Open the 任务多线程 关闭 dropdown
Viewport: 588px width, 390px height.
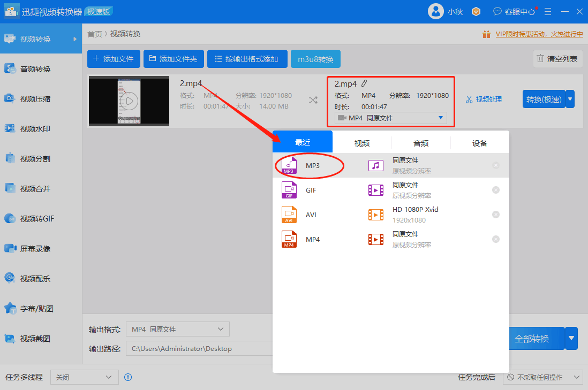[85, 377]
